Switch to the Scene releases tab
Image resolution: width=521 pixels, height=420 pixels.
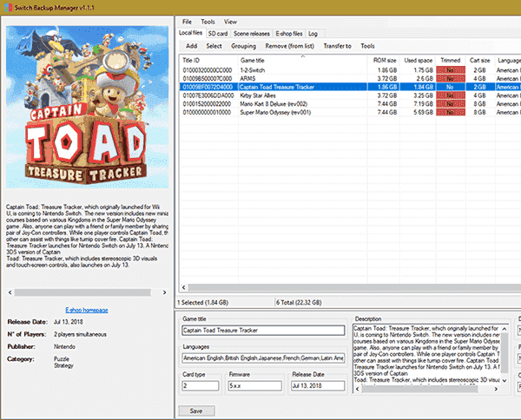click(x=252, y=34)
